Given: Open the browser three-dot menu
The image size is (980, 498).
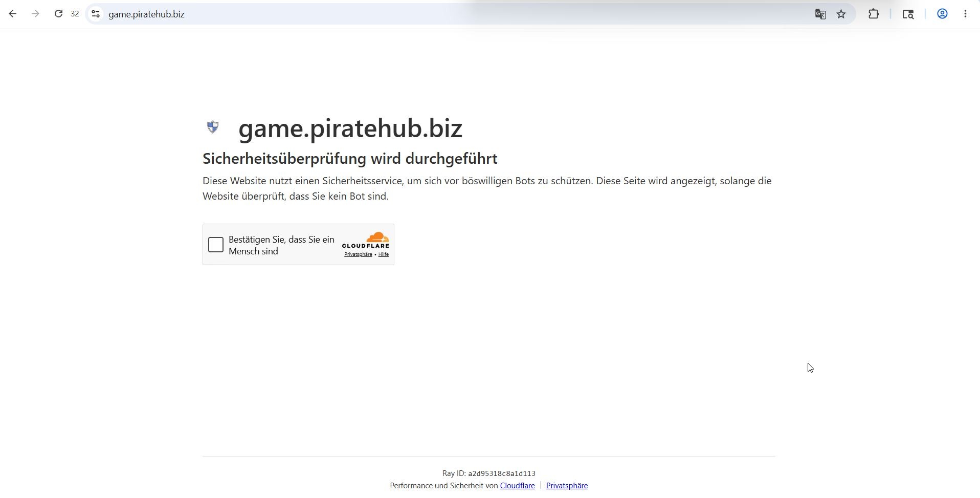Looking at the screenshot, I should coord(965,14).
